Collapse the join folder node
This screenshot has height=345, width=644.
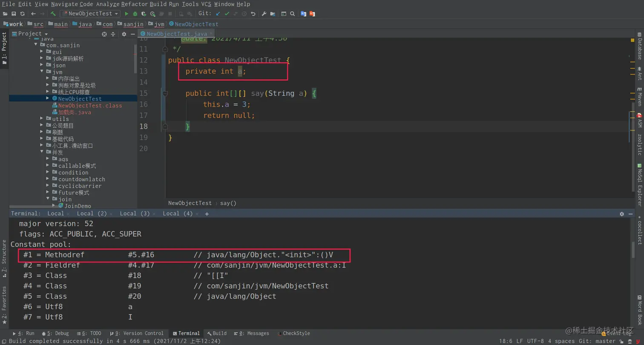(x=48, y=199)
